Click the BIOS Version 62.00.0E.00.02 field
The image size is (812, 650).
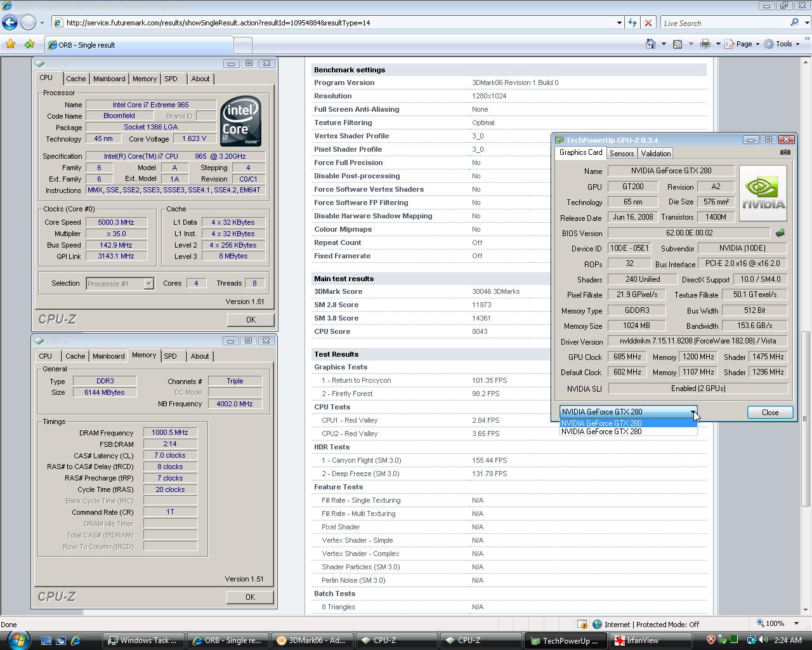[x=689, y=233]
